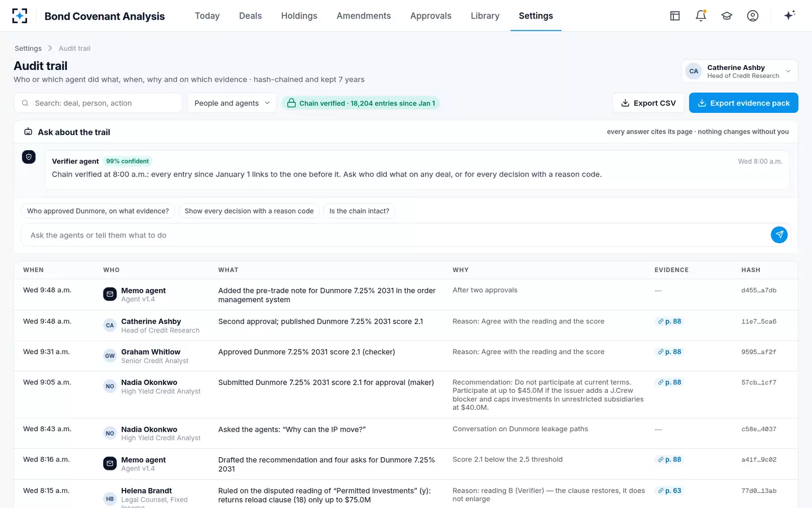This screenshot has width=812, height=508.
Task: Choose 'Who approved Dunmore, on what evidence?' suggestion
Action: [x=98, y=211]
